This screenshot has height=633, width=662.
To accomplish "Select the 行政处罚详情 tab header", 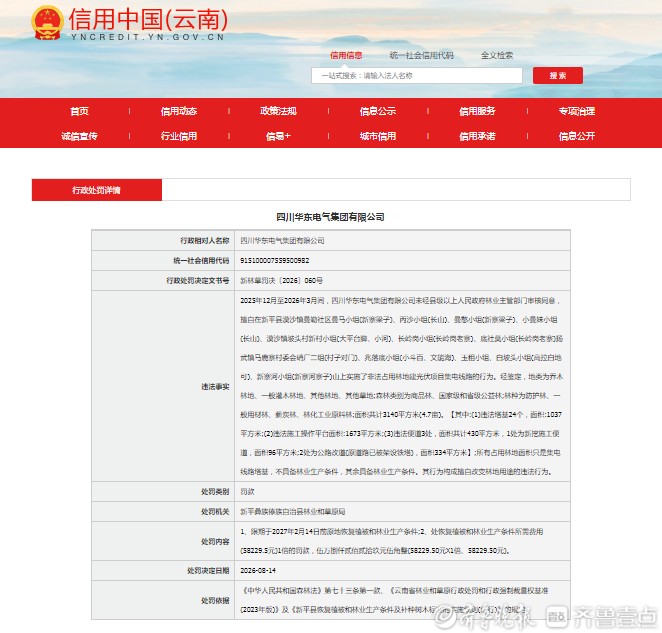I will coord(97,190).
